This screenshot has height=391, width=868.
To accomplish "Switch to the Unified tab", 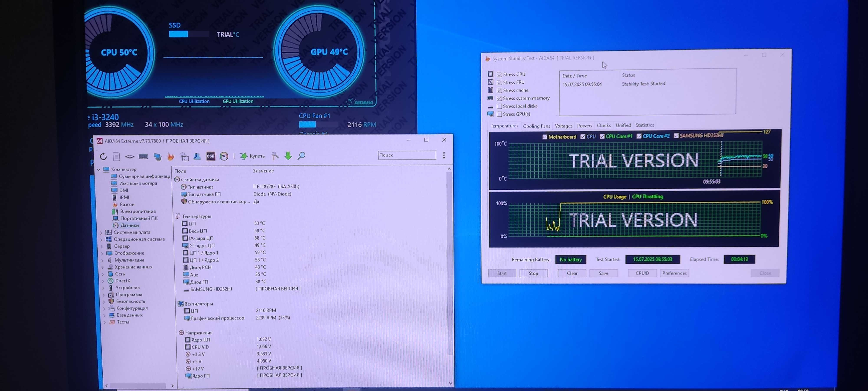I will 623,125.
